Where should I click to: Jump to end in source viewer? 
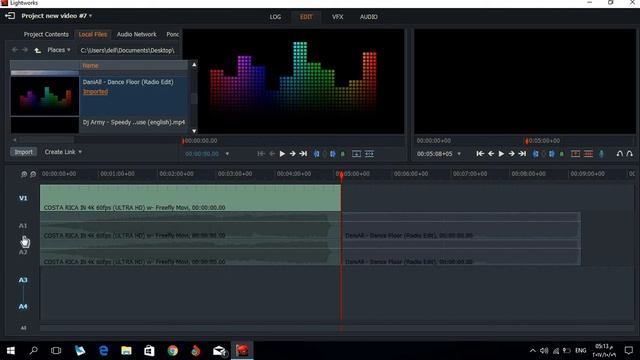(303, 154)
